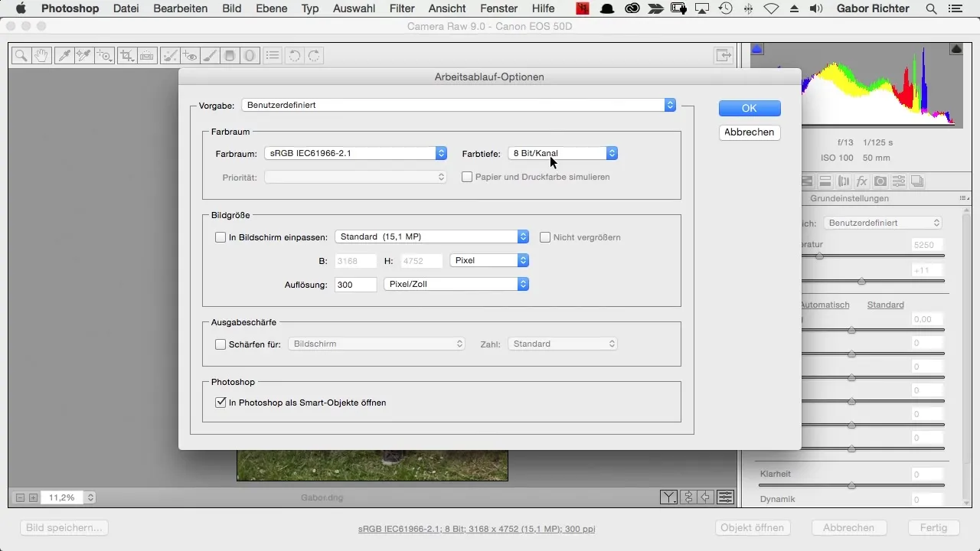
Task: Enable Nicht vergrößern checkbox
Action: (x=545, y=237)
